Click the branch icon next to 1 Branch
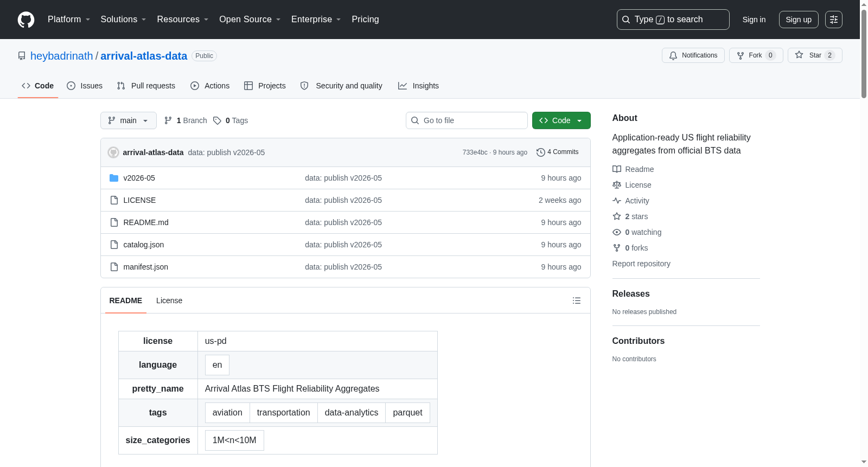The width and height of the screenshot is (868, 467). click(x=168, y=120)
